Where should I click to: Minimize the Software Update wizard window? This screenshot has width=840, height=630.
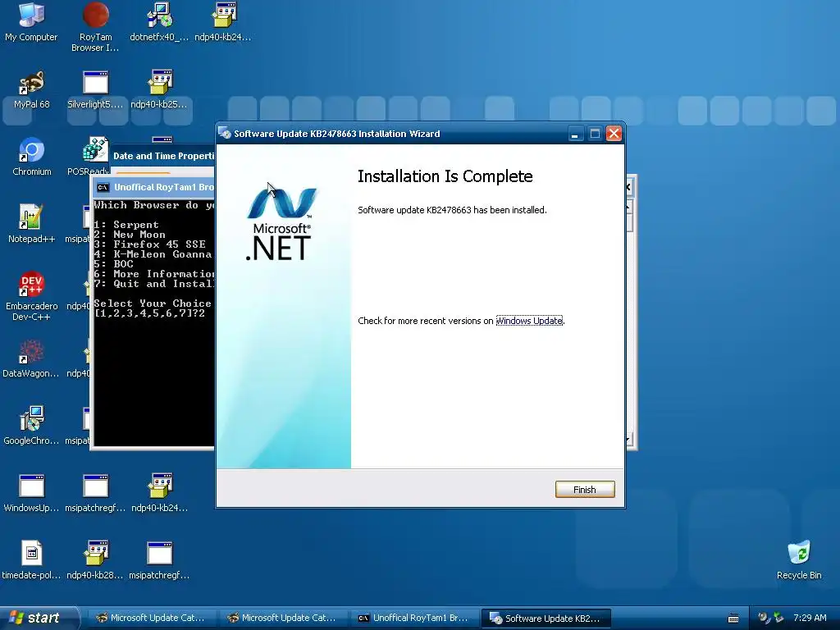click(x=575, y=134)
